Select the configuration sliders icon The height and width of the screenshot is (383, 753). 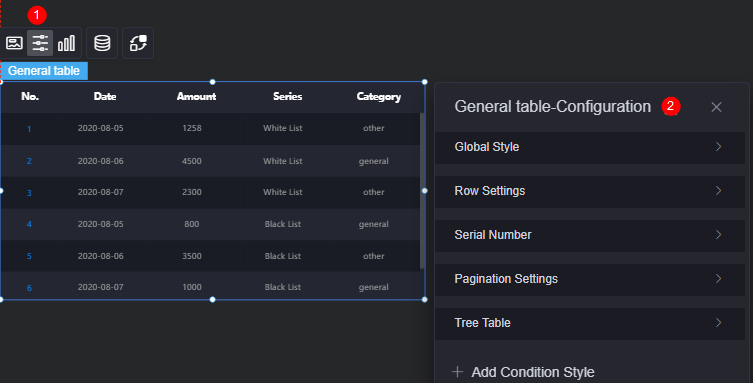pyautogui.click(x=40, y=43)
